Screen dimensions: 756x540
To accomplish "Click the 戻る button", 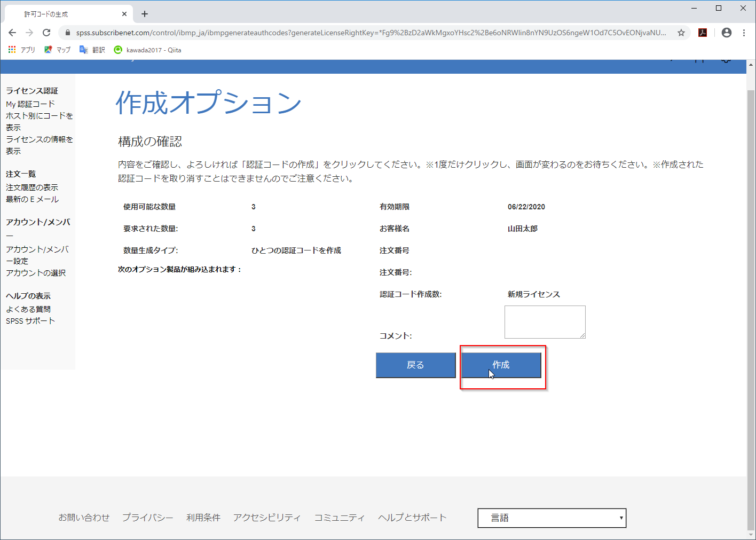I will (415, 365).
